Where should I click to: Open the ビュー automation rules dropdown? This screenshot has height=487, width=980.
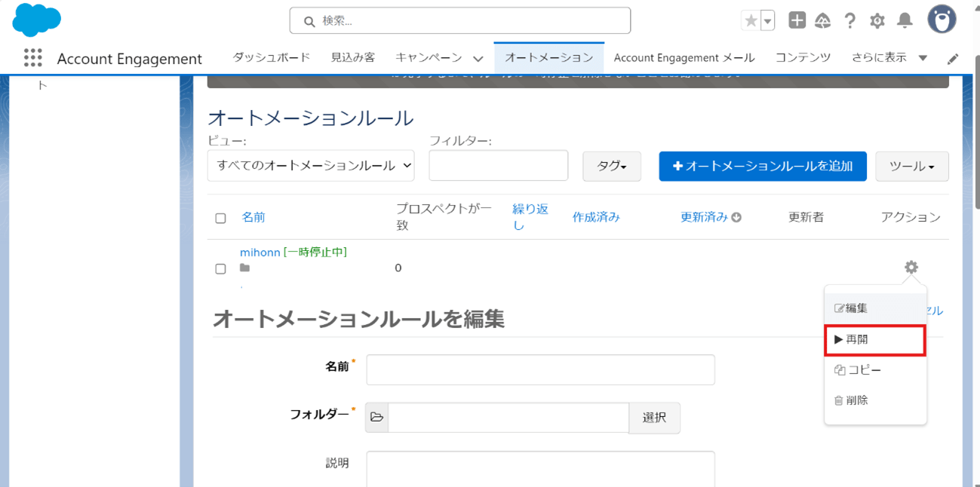coord(311,166)
